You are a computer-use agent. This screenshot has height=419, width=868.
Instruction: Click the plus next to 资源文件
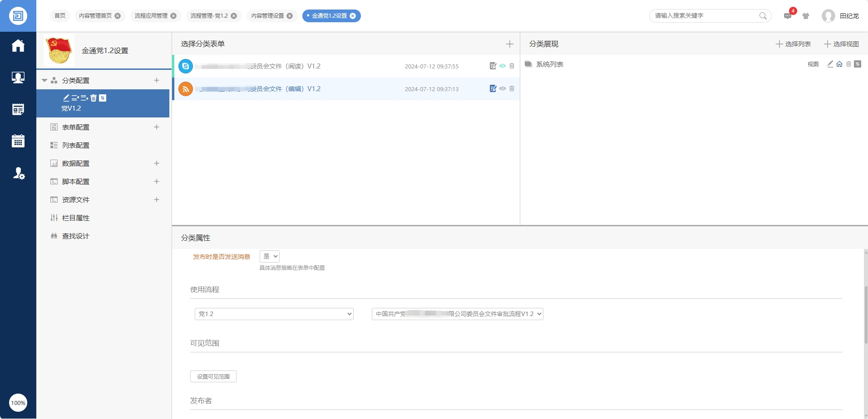click(157, 200)
